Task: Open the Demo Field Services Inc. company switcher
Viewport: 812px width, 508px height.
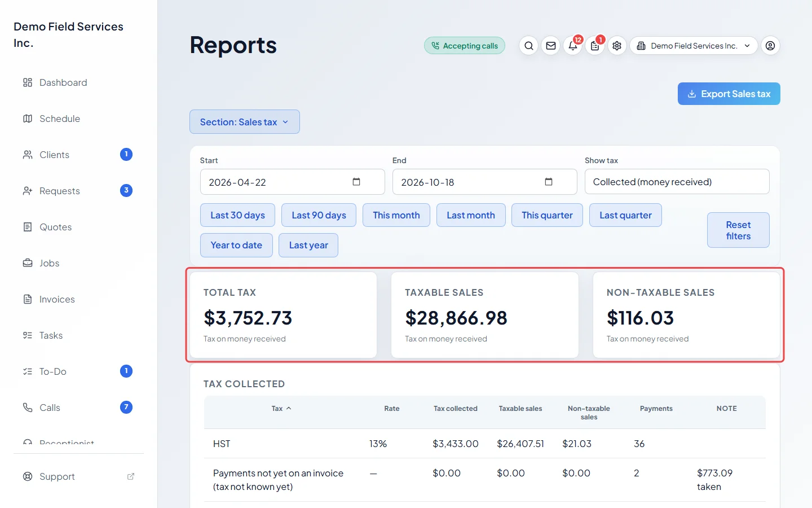Action: tap(694, 46)
